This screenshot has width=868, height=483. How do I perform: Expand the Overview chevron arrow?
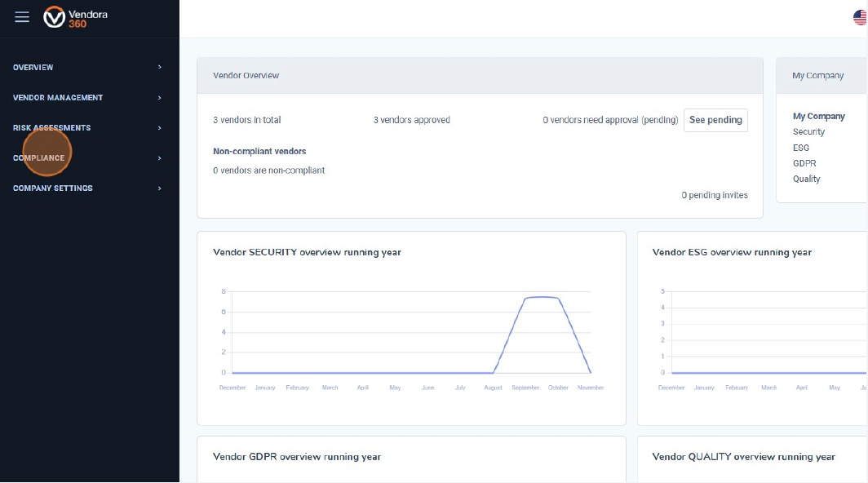160,68
